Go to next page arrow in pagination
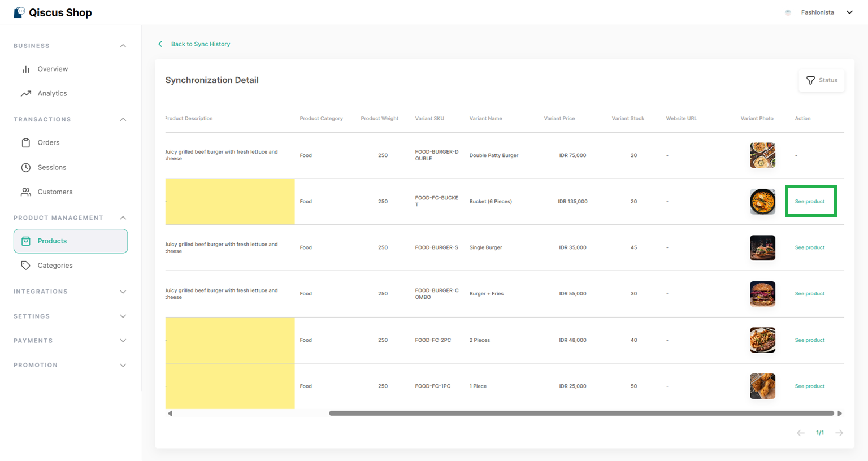The height and width of the screenshot is (461, 868). pyautogui.click(x=839, y=433)
